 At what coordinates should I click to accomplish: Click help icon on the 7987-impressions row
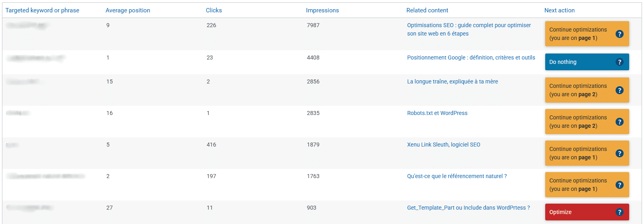click(619, 34)
